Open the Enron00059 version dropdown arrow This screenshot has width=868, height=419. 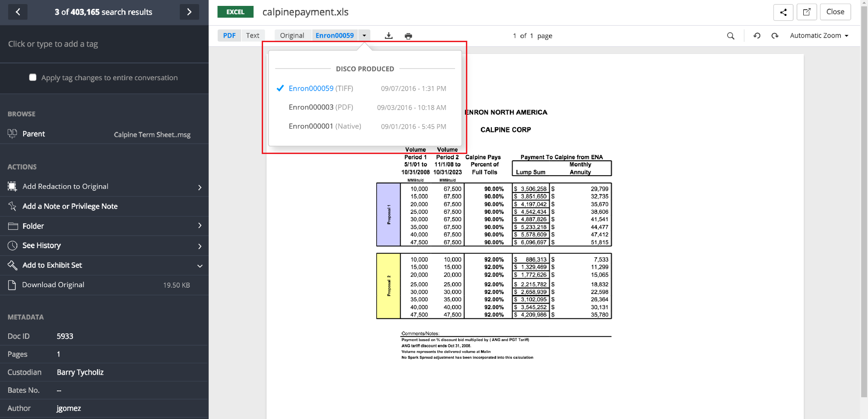[364, 35]
